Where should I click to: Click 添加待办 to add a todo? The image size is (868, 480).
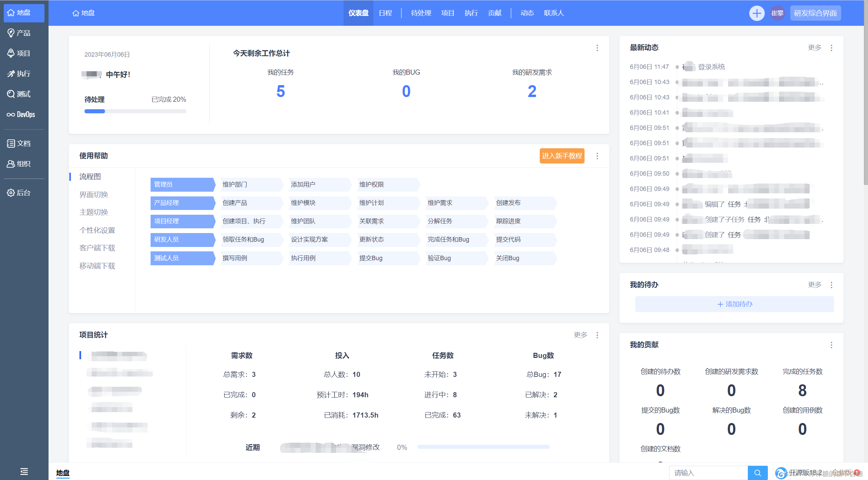(x=734, y=304)
